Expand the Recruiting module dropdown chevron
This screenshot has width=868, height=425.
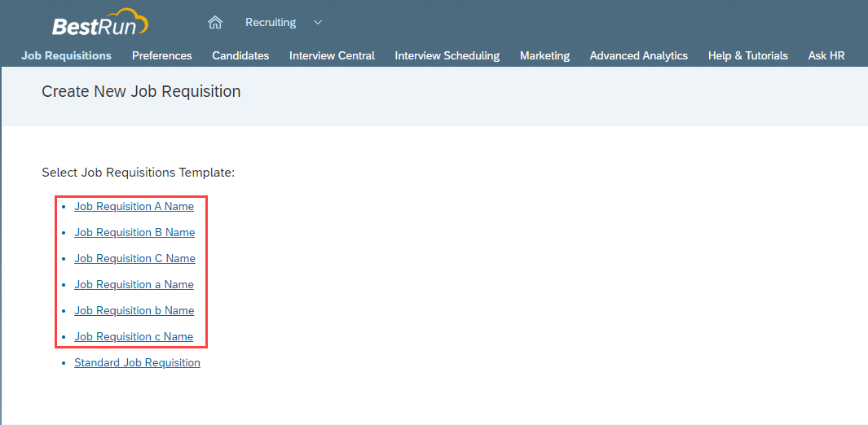[x=318, y=23]
